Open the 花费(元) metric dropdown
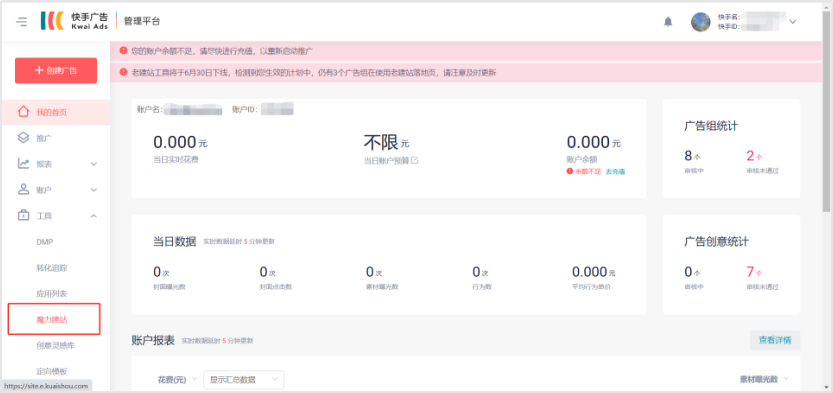 tap(177, 379)
